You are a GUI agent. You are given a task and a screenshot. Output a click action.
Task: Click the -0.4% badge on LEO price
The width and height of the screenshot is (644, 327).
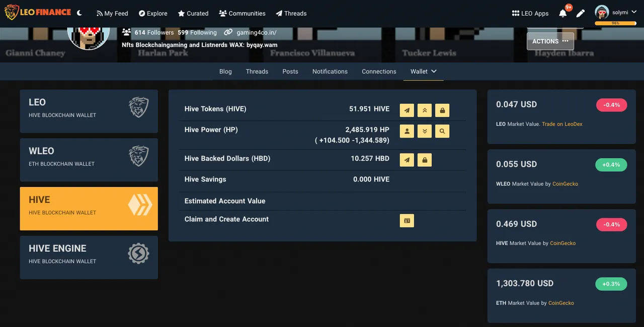coord(611,105)
